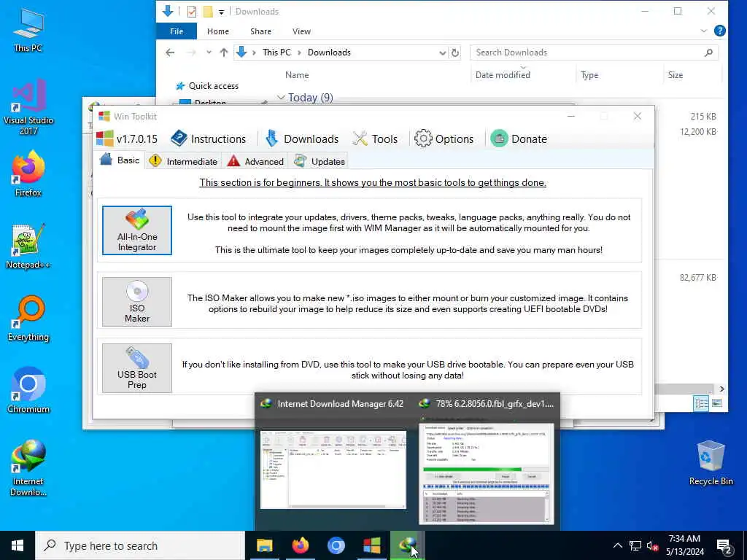
Task: Open recent locations dropdown in Explorer
Action: 209,52
